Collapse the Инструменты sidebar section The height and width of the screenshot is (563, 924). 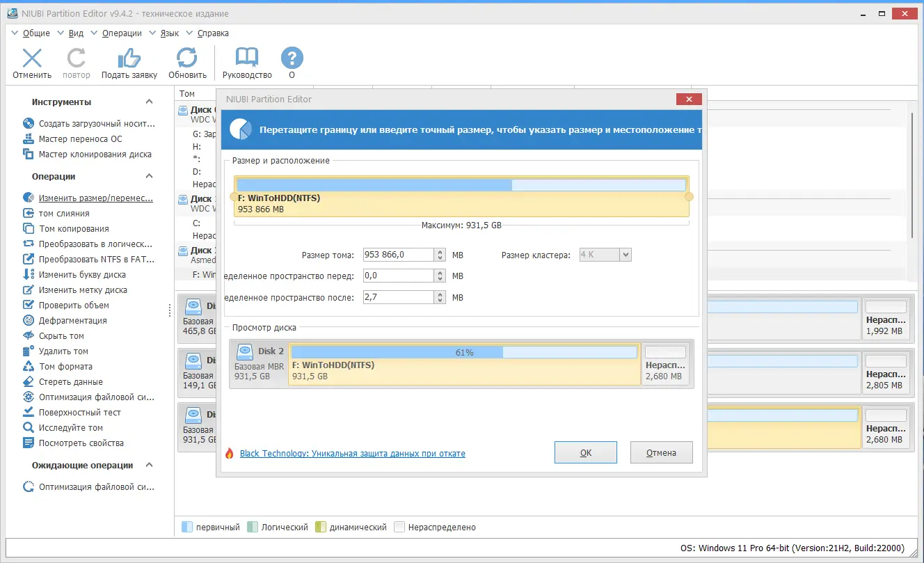149,102
